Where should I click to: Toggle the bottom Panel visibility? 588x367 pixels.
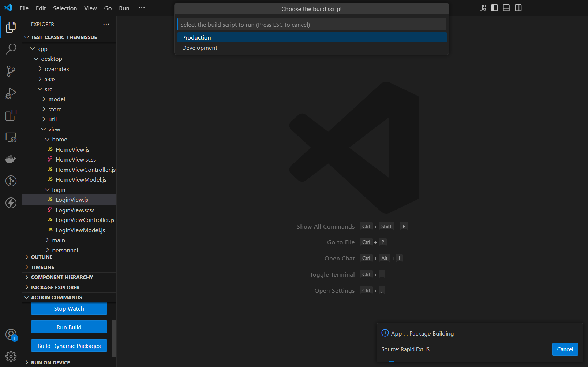pyautogui.click(x=506, y=8)
